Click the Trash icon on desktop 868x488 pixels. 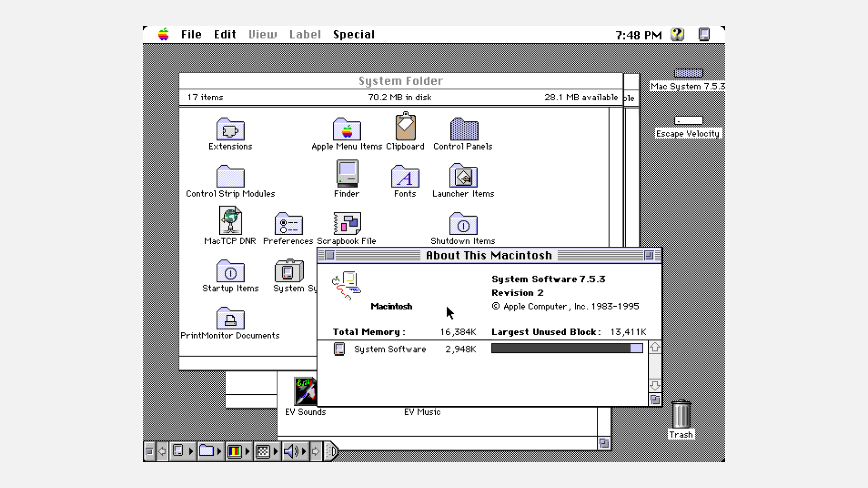[x=681, y=415]
